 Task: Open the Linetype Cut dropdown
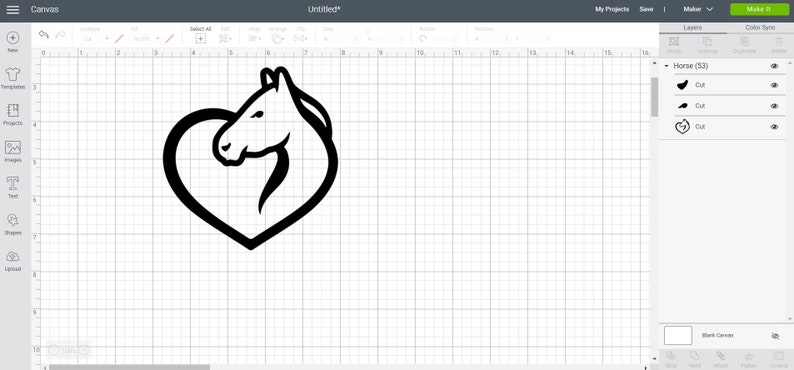tap(96, 39)
